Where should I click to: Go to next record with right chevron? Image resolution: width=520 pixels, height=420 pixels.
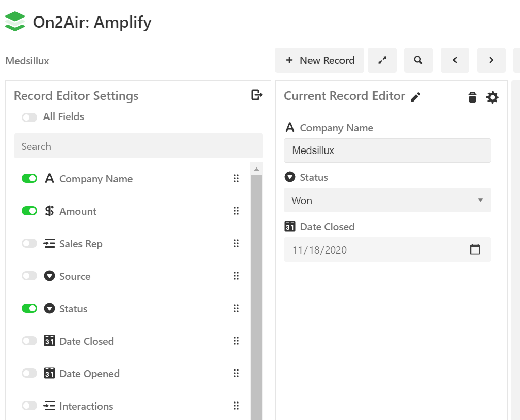[491, 60]
